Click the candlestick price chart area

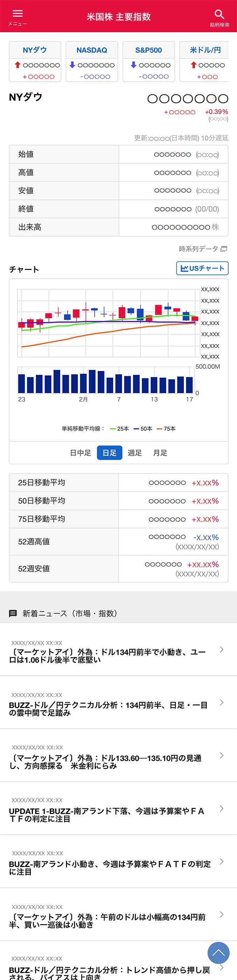[x=108, y=323]
